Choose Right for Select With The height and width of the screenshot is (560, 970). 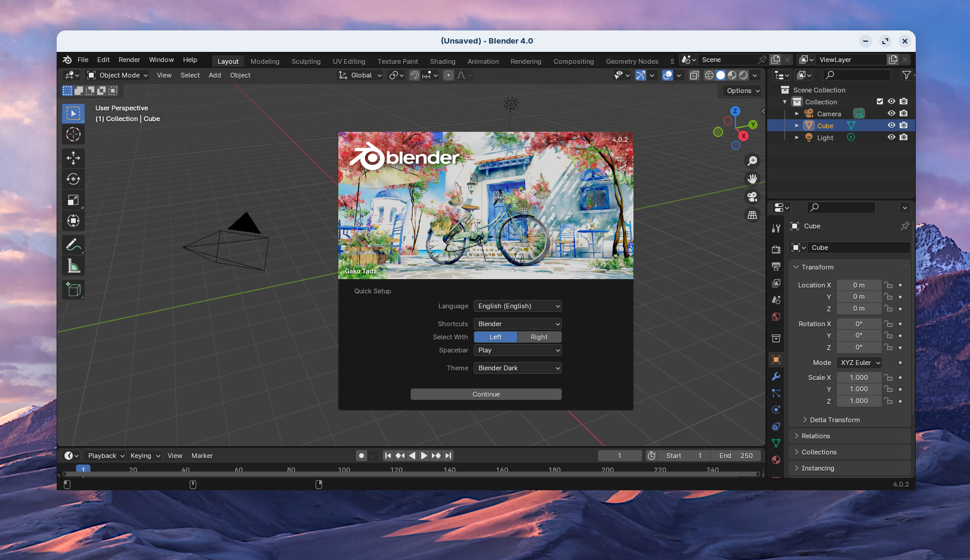[x=539, y=337]
